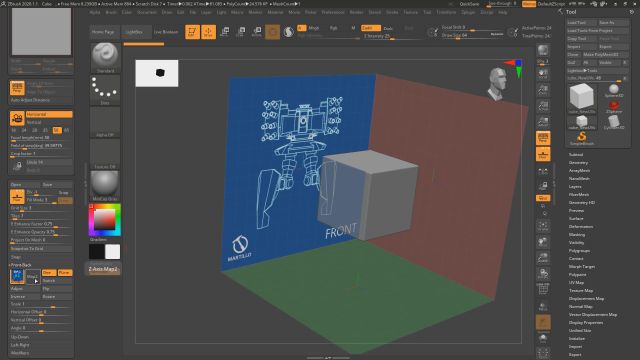Adjust the Draw Size slider
The width and height of the screenshot is (640, 360).
click(x=473, y=35)
